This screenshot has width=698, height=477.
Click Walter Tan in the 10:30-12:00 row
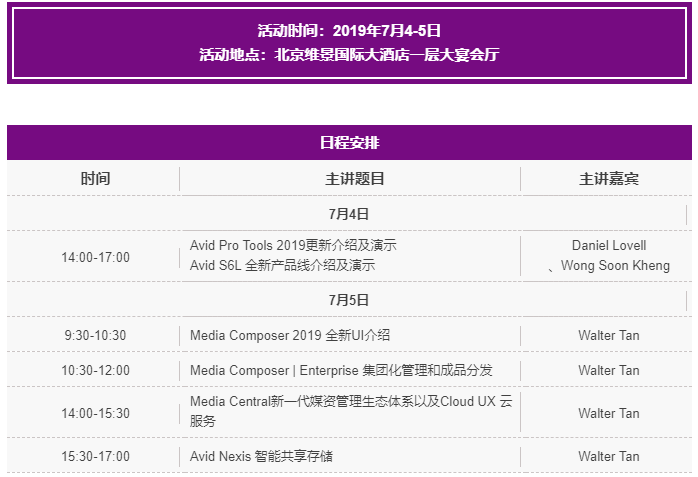[609, 370]
